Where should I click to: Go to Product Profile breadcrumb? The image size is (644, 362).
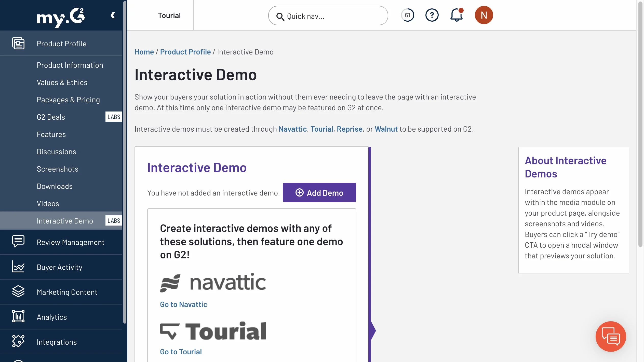(x=185, y=52)
